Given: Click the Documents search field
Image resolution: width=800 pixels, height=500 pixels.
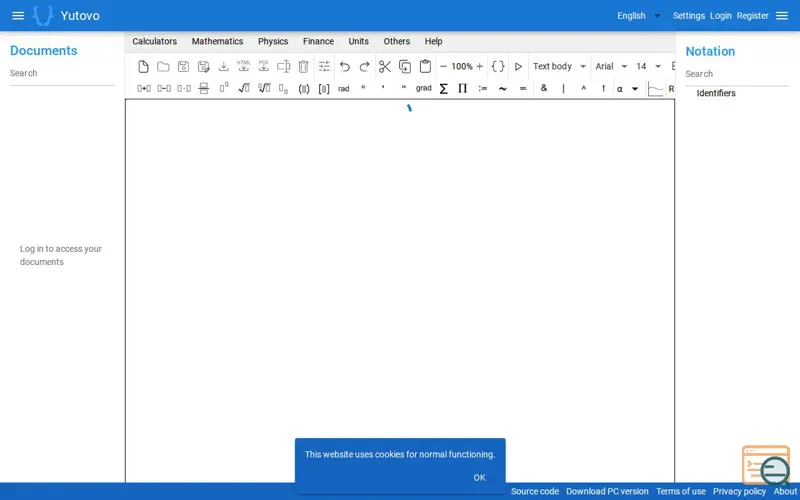Looking at the screenshot, I should [62, 73].
